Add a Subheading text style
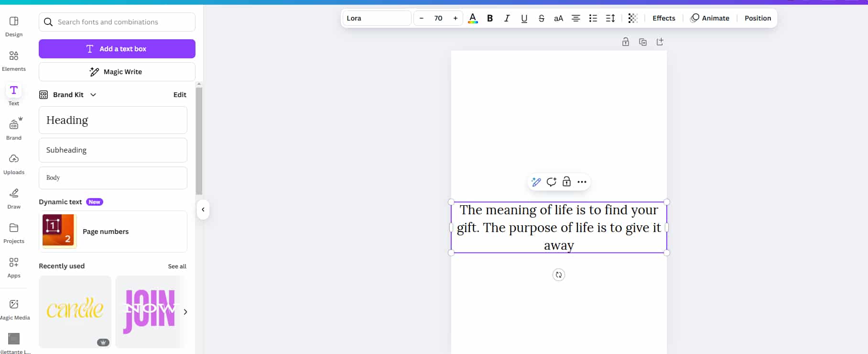 click(x=113, y=150)
